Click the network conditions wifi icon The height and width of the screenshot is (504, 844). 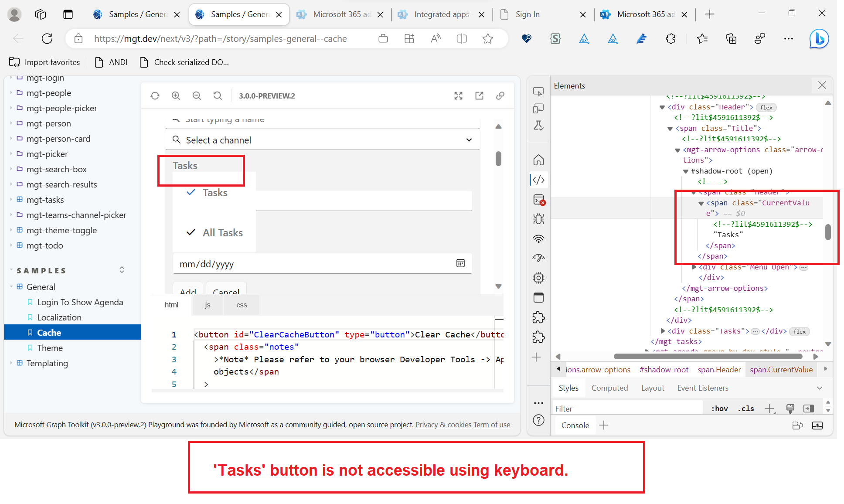(x=538, y=239)
